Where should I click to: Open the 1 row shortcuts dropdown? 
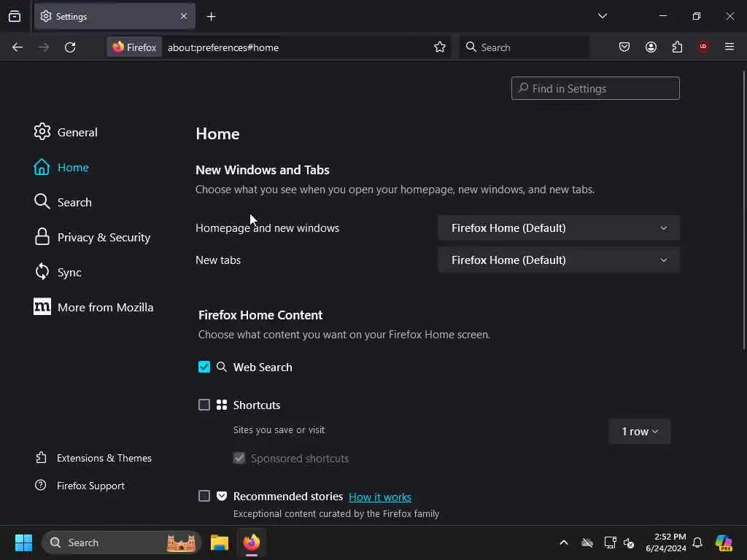click(639, 432)
